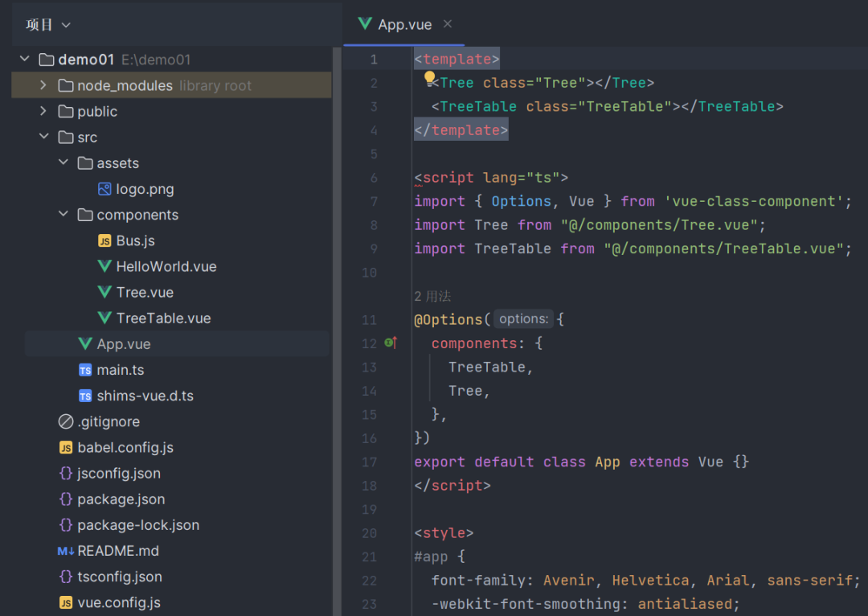
Task: Collapse the assets folder
Action: pyautogui.click(x=63, y=163)
